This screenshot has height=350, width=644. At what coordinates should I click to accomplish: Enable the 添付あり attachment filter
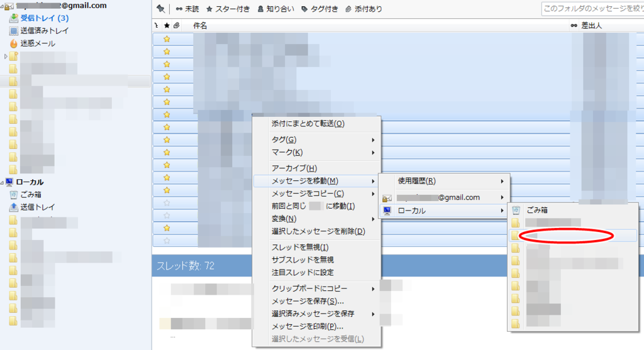[364, 9]
